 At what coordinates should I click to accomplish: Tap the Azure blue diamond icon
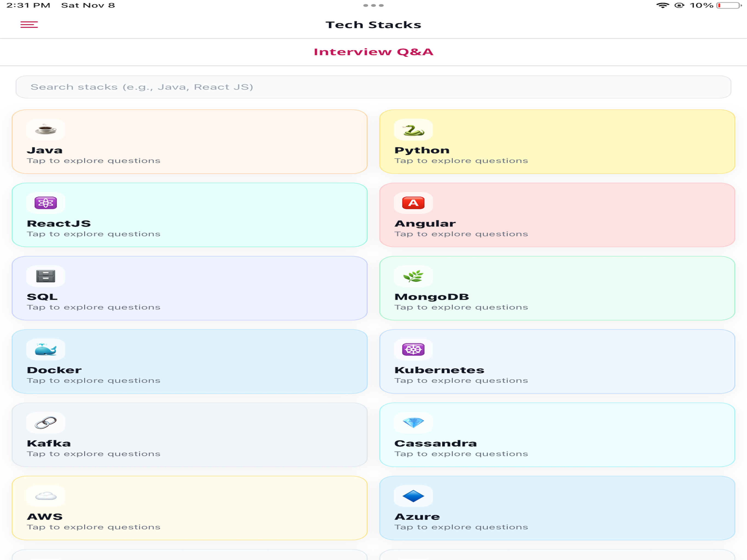(x=413, y=496)
